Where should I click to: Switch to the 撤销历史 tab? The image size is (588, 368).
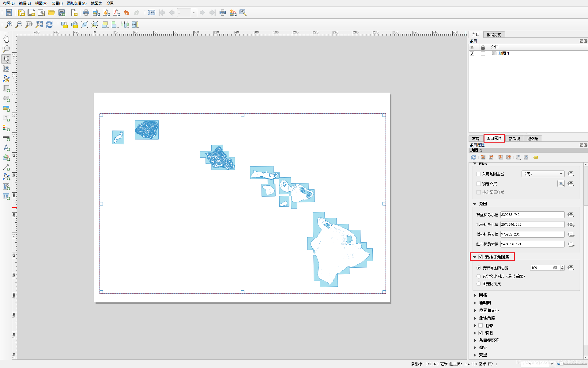click(494, 35)
